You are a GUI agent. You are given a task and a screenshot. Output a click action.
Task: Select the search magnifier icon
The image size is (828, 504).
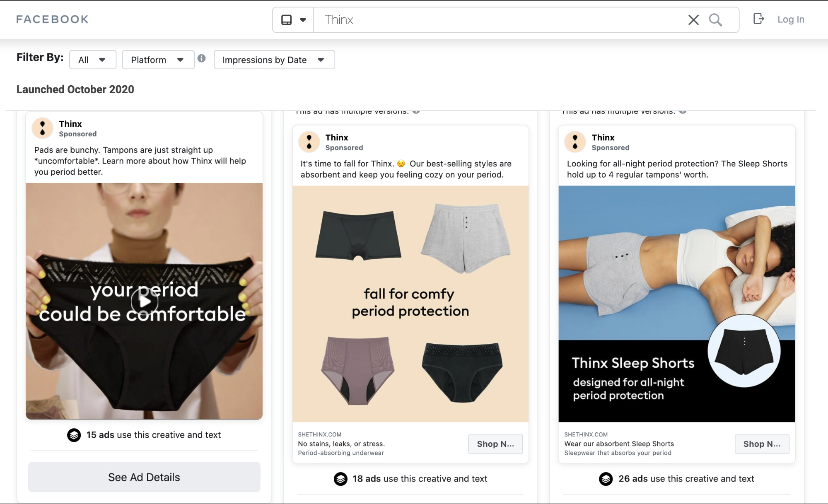click(716, 19)
